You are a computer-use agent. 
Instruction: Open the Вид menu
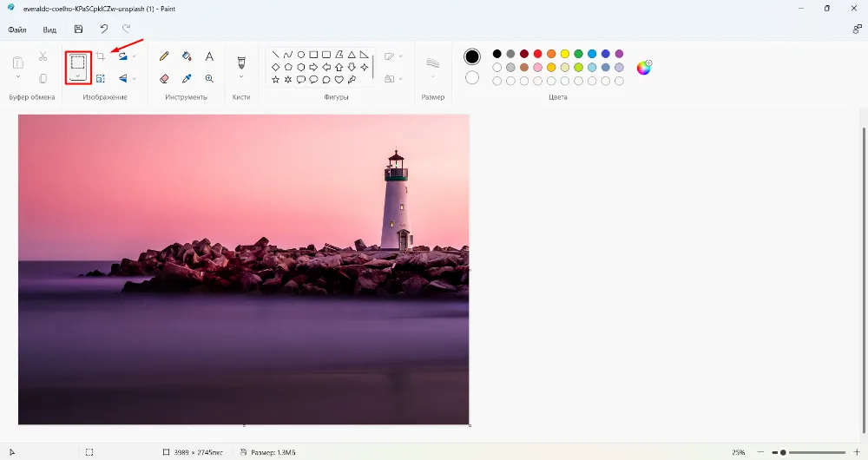(x=50, y=30)
